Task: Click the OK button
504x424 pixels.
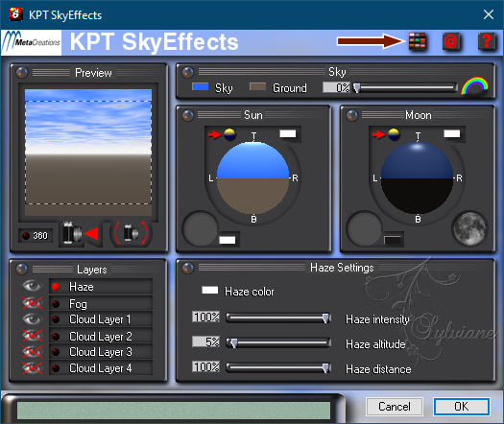Action: click(x=461, y=407)
